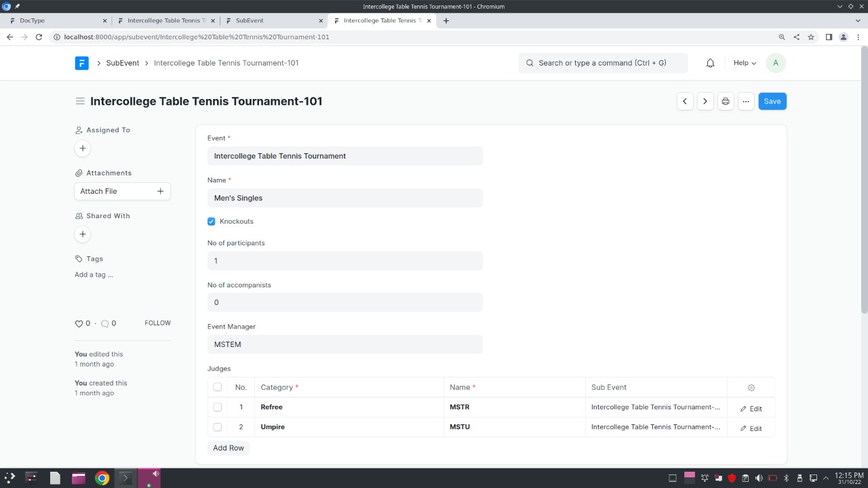This screenshot has height=488, width=868.
Task: Open text editor in taskbar
Action: pyautogui.click(x=55, y=478)
